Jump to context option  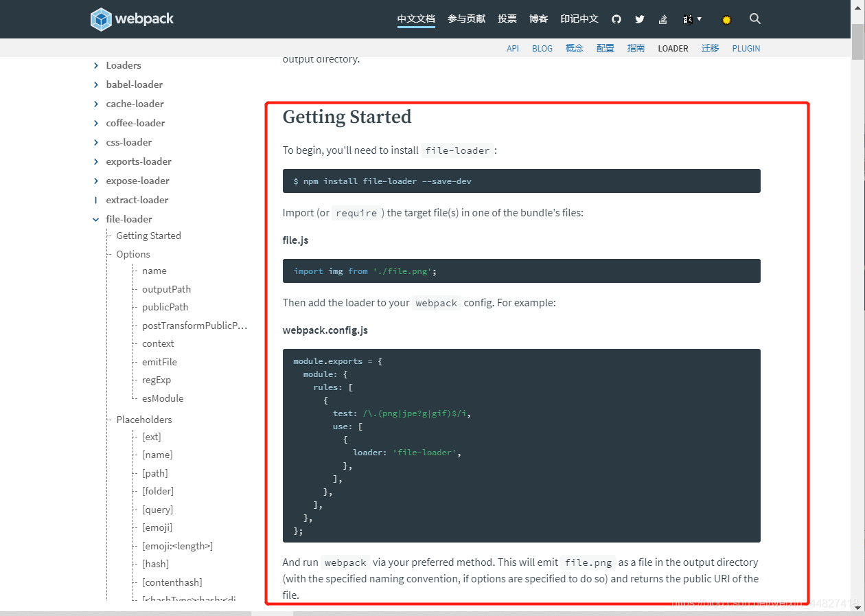click(158, 343)
